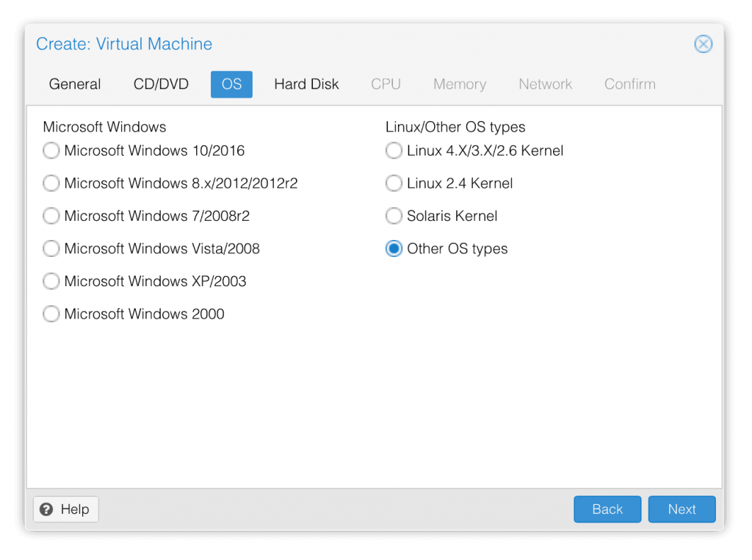Click the Linux/Other OS types heading
Viewport: 752px width, 560px height.
pos(455,127)
